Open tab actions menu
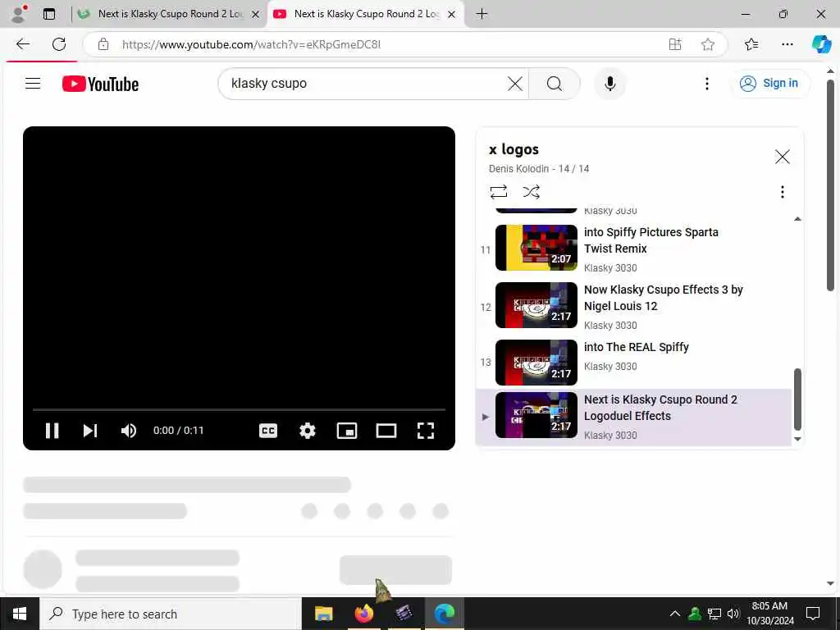840x630 pixels. click(x=49, y=14)
